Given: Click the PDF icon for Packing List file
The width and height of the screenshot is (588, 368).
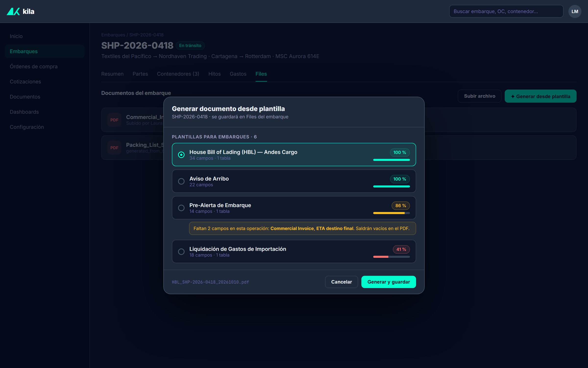Looking at the screenshot, I should point(114,148).
